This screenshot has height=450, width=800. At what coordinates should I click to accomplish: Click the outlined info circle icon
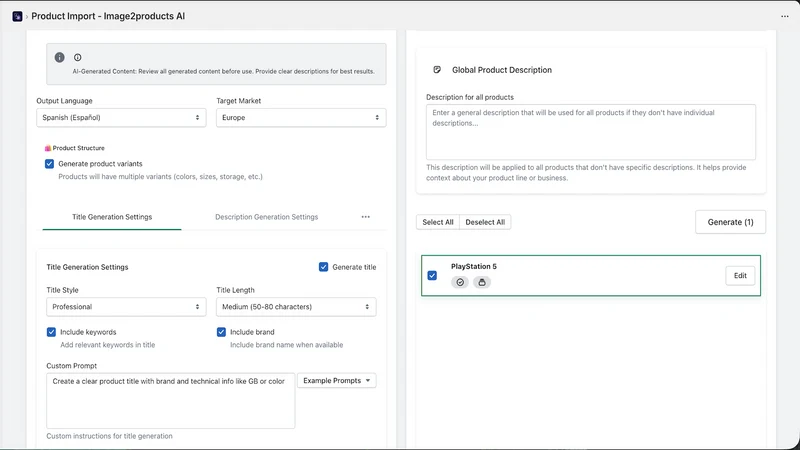78,58
